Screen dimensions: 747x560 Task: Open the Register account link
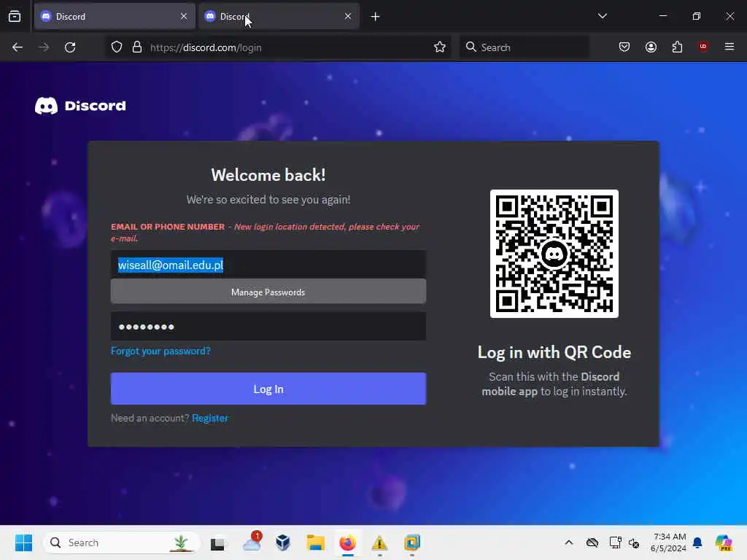(x=210, y=418)
